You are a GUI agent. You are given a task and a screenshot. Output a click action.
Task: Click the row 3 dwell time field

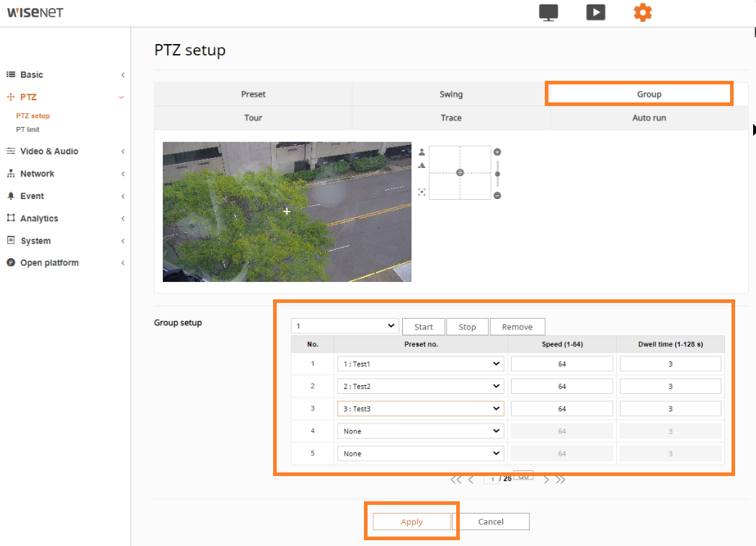click(670, 408)
